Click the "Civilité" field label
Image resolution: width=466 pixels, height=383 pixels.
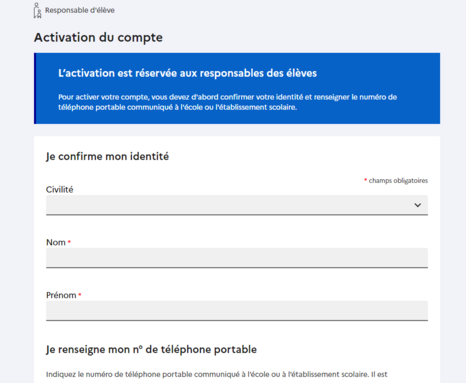pos(59,189)
